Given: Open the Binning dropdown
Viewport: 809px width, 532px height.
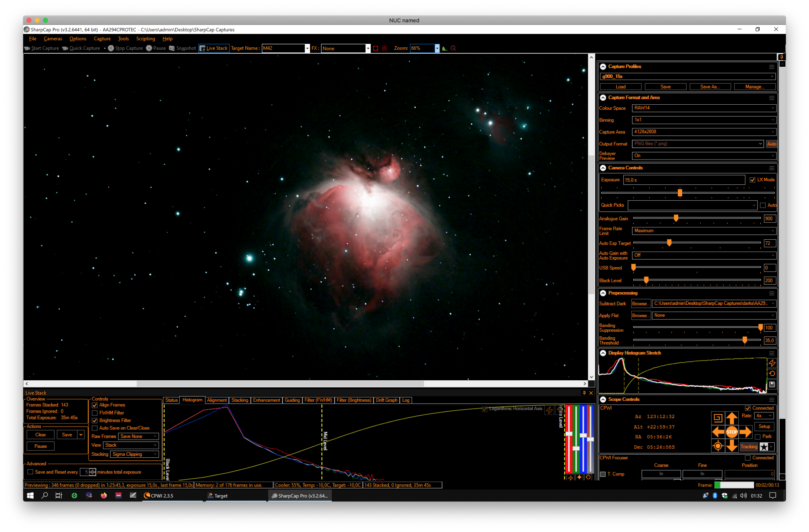Looking at the screenshot, I should 704,120.
